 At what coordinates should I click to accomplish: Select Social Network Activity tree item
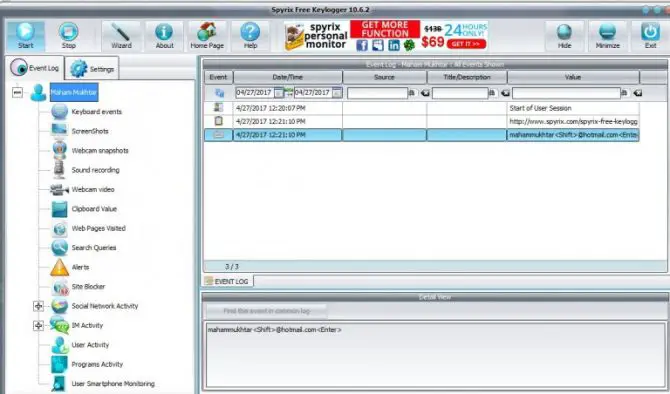click(105, 306)
